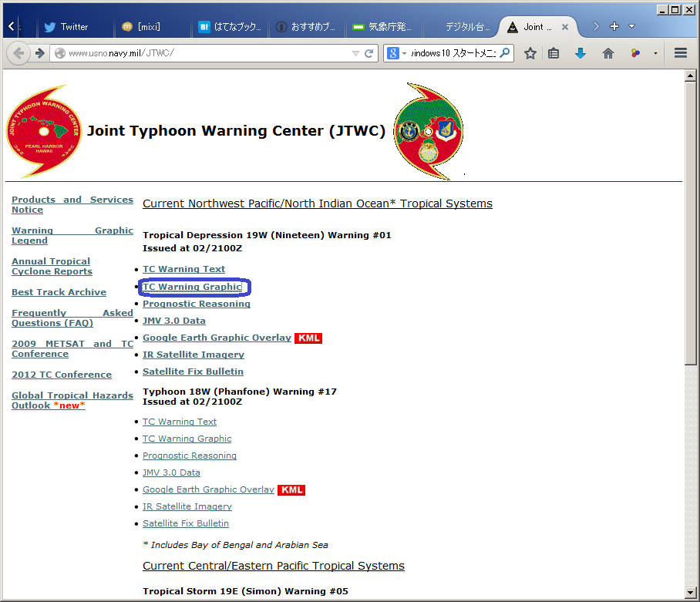Click the green and red typhoon emblem
The width and height of the screenshot is (700, 602).
click(429, 131)
